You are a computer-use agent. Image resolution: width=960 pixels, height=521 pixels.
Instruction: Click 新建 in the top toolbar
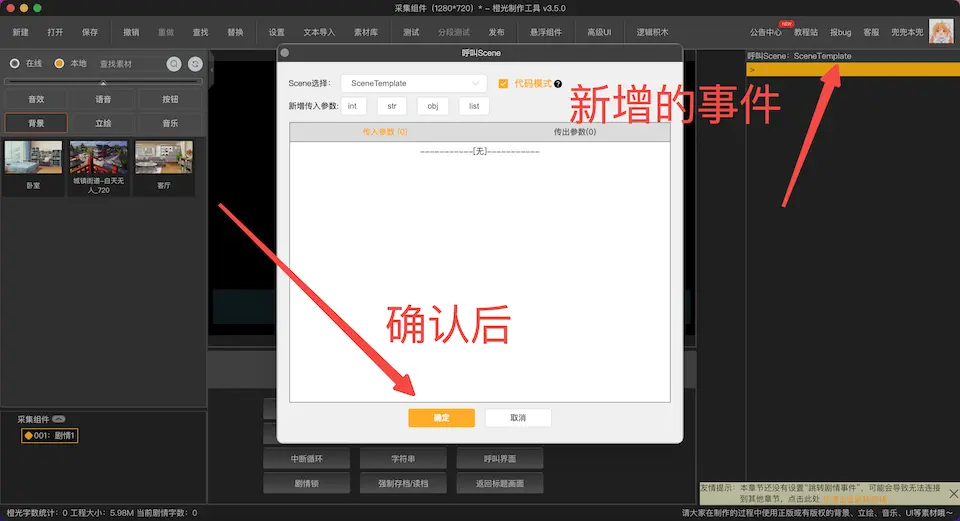click(21, 32)
